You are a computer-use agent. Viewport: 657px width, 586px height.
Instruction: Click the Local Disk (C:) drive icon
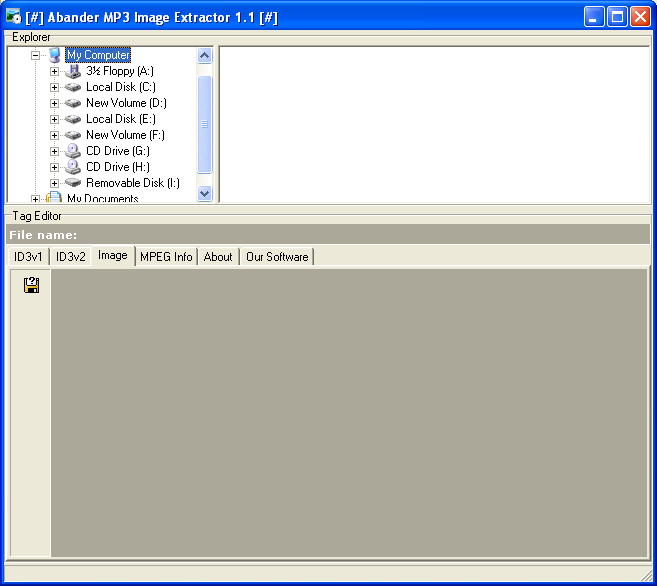73,87
